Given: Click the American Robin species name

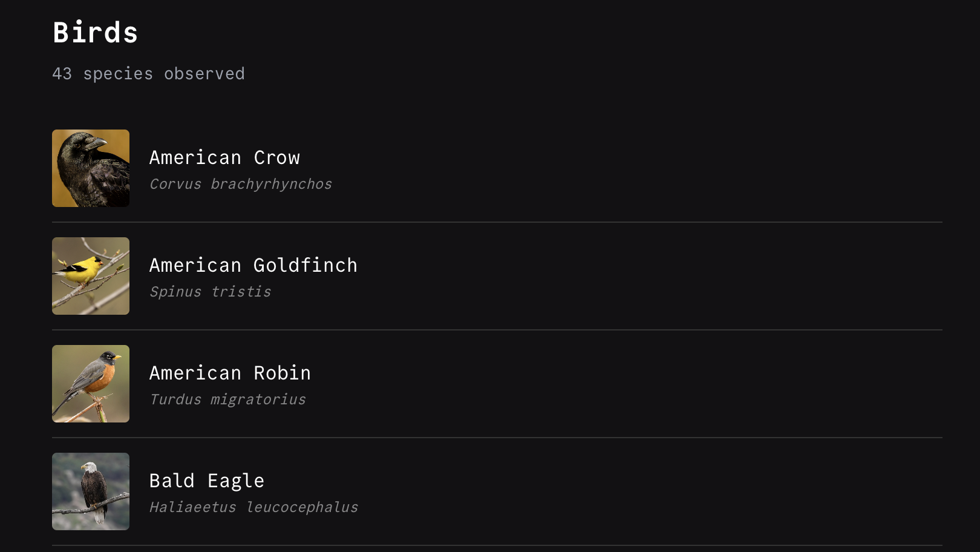Looking at the screenshot, I should point(230,373).
